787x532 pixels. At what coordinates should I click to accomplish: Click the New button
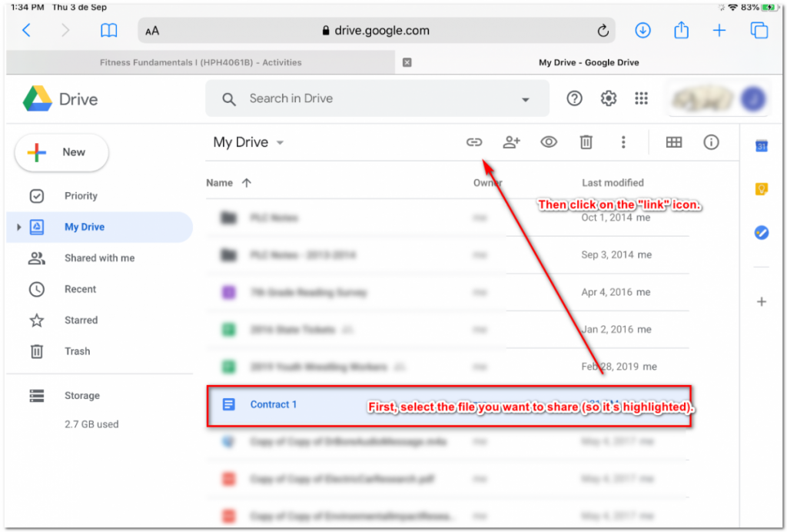(x=61, y=152)
